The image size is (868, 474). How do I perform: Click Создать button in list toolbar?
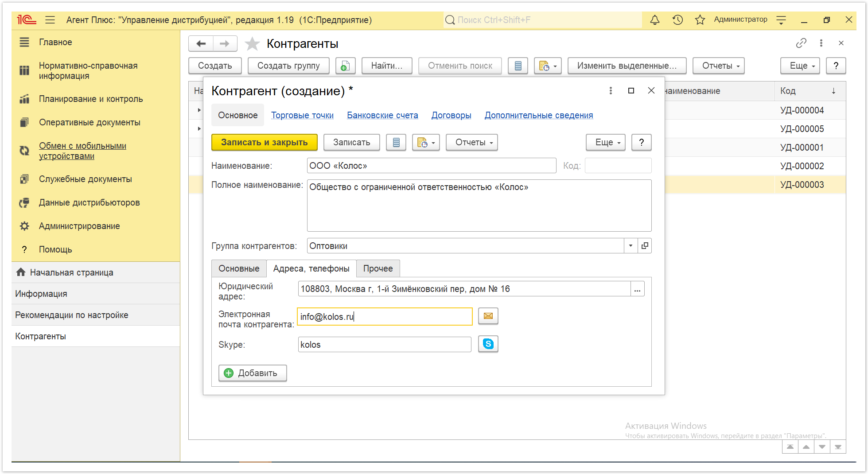point(215,66)
